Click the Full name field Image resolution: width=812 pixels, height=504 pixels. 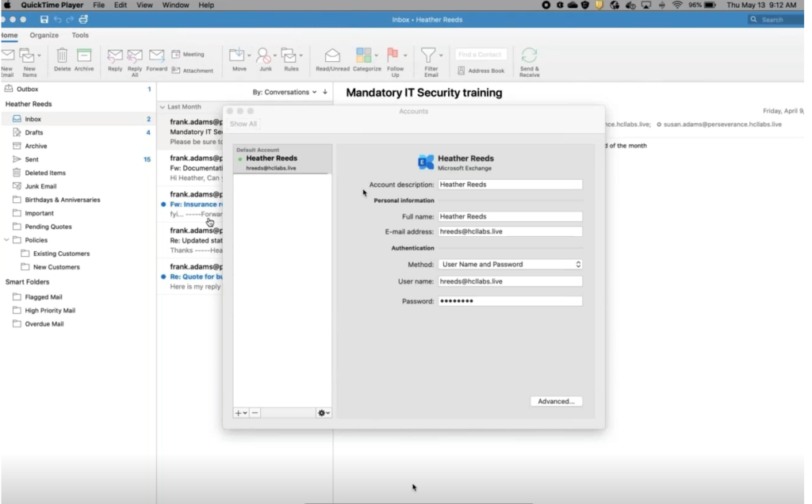pos(510,217)
